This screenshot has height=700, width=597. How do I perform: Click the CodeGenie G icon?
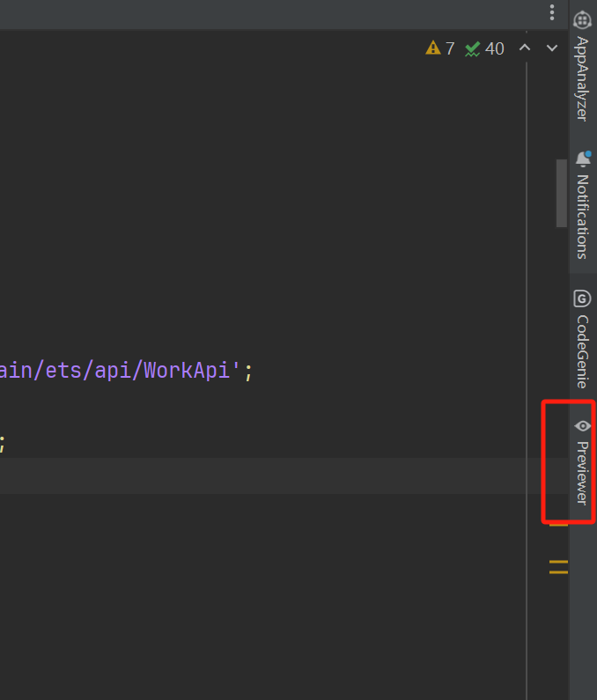[x=582, y=298]
